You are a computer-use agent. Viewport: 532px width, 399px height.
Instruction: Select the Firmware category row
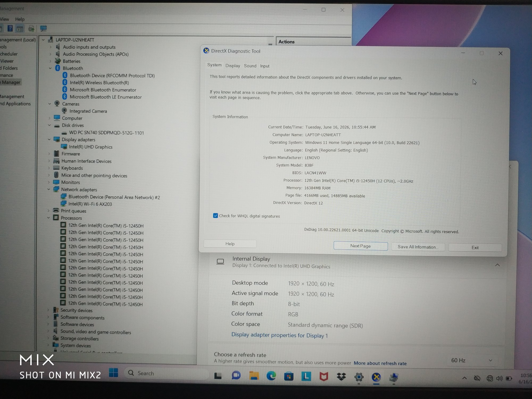click(x=71, y=154)
